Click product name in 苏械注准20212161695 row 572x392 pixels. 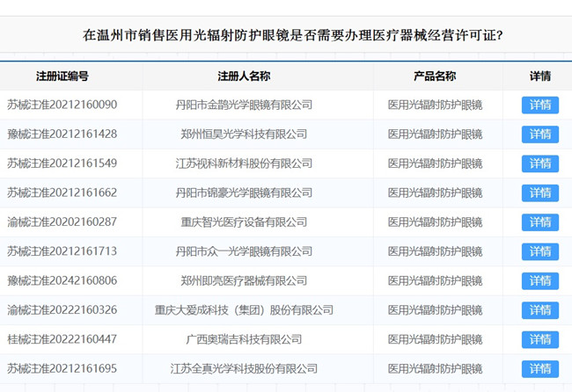(x=435, y=368)
